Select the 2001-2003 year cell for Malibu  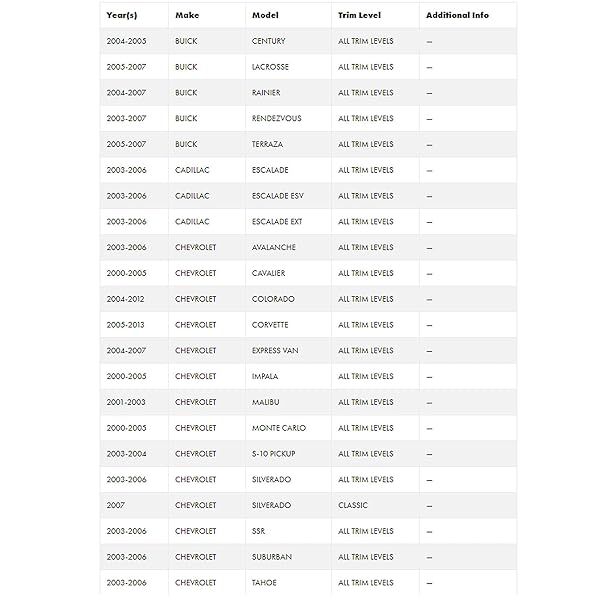click(126, 402)
